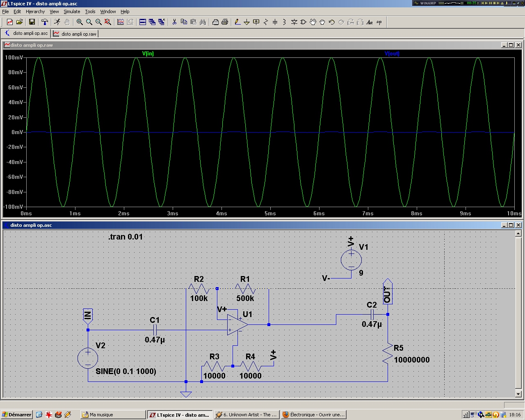The width and height of the screenshot is (525, 420).
Task: Create a new schematic from the toolbar
Action: coord(10,22)
